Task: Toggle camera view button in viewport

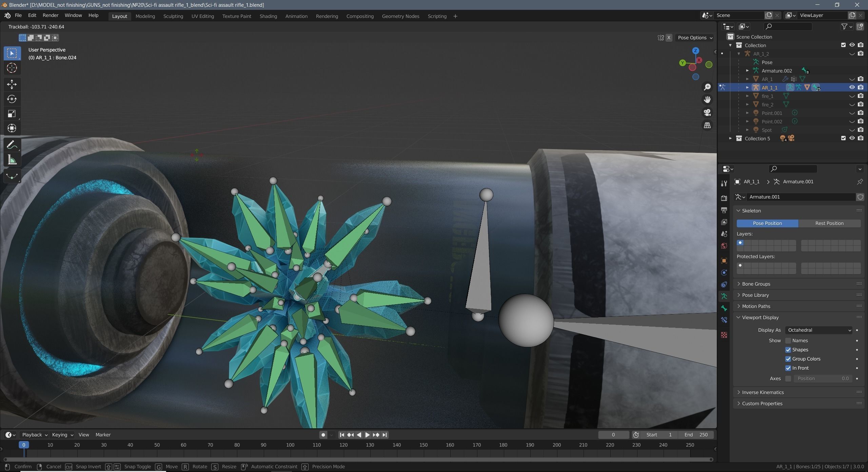Action: 707,112
